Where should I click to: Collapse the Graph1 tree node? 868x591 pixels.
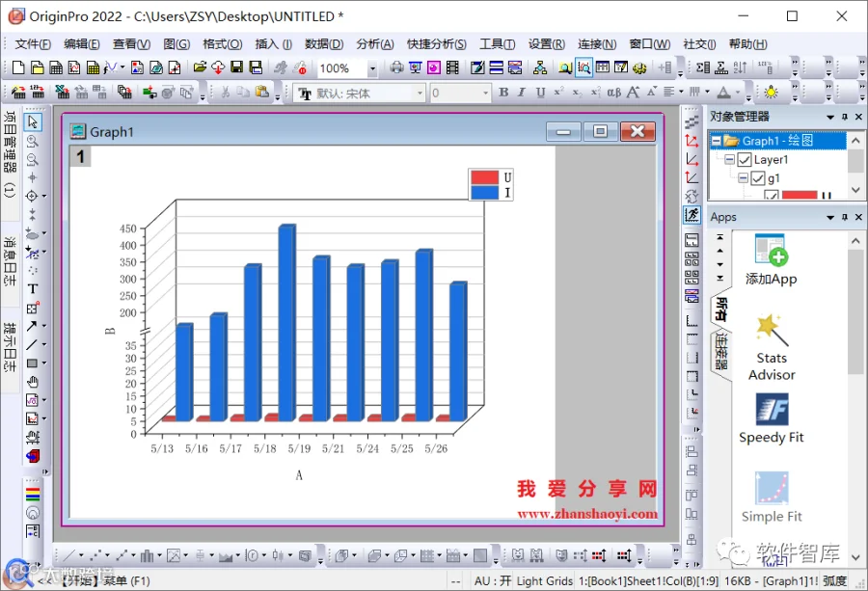click(x=717, y=141)
